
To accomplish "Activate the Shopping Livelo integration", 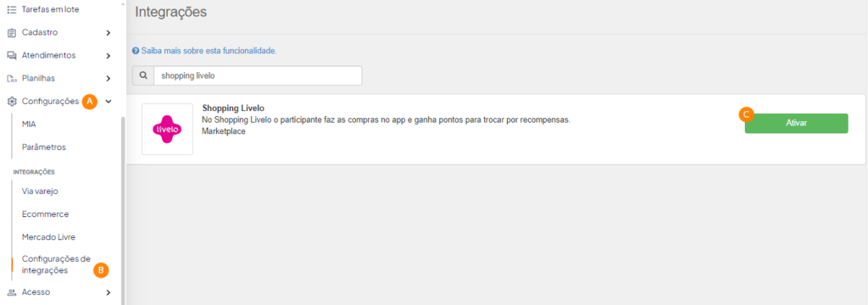I will click(796, 123).
